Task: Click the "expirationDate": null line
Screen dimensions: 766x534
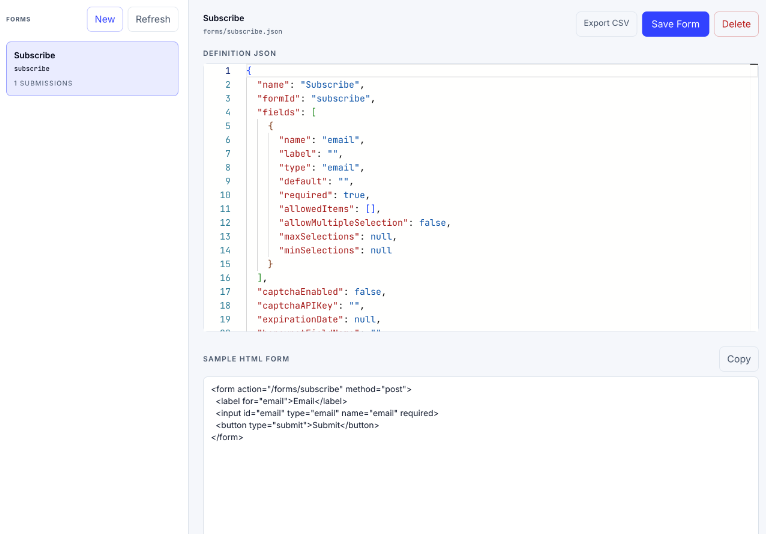Action: pos(319,320)
